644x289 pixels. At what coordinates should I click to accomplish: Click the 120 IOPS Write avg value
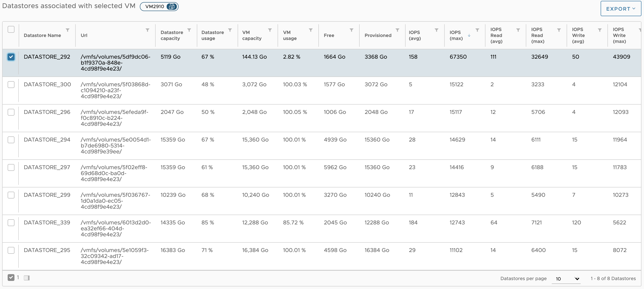pyautogui.click(x=576, y=222)
